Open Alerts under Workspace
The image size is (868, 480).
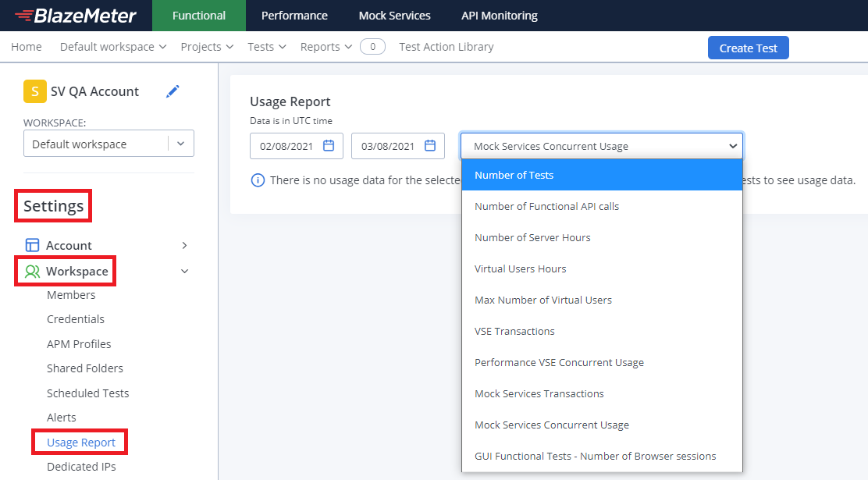[x=61, y=418]
